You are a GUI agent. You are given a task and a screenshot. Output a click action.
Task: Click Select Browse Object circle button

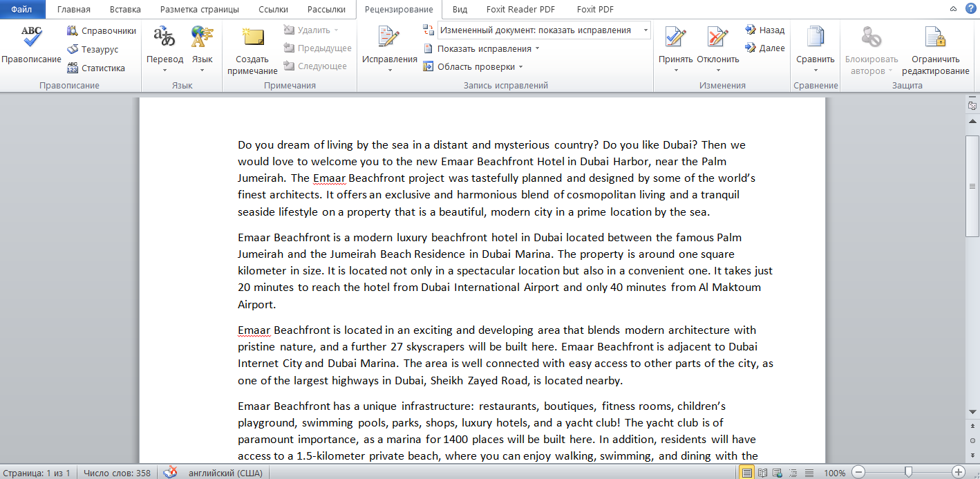(x=972, y=440)
